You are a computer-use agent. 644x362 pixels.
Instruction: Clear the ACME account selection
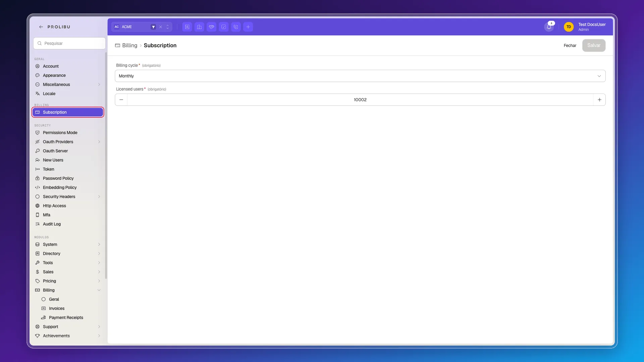tap(161, 27)
